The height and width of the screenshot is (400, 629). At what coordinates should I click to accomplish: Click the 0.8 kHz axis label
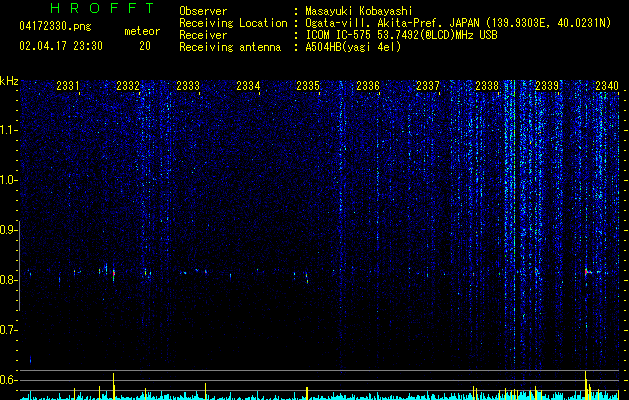(x=8, y=280)
